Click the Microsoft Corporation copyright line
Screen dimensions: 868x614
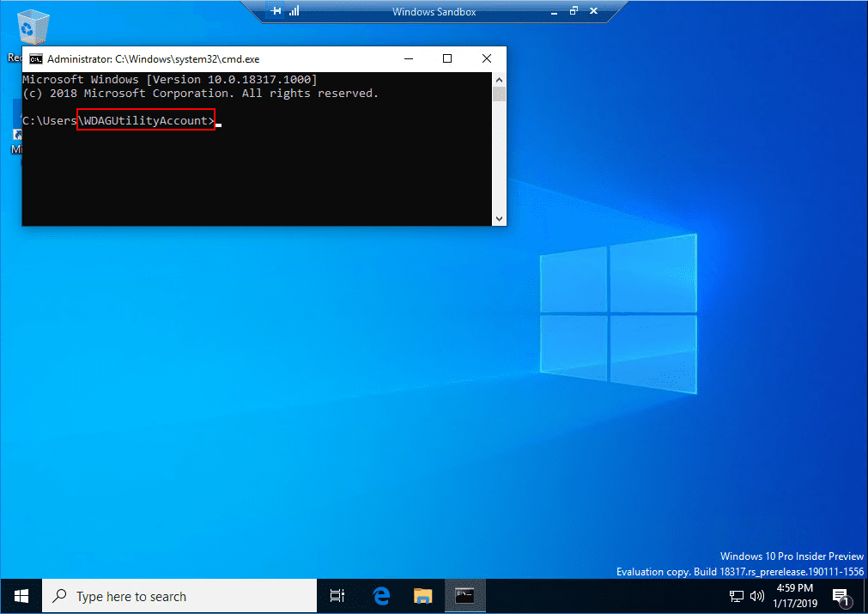[x=200, y=94]
